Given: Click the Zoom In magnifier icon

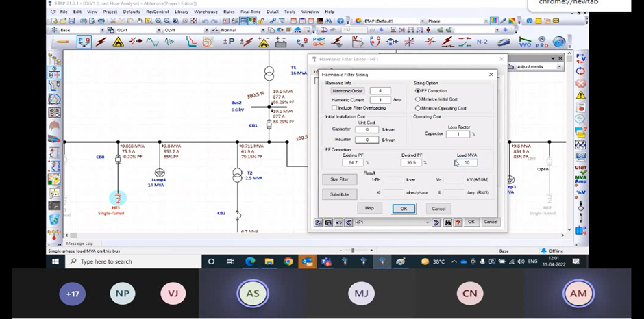Looking at the screenshot, I should tap(158, 21).
